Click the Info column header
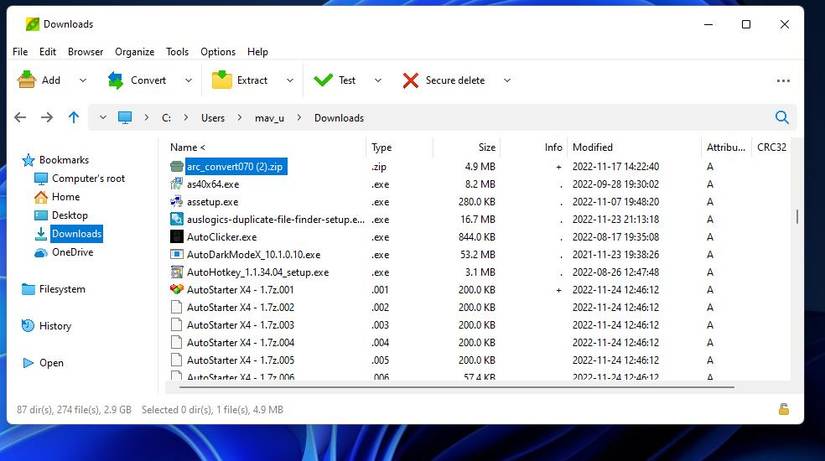This screenshot has height=461, width=825. click(553, 147)
